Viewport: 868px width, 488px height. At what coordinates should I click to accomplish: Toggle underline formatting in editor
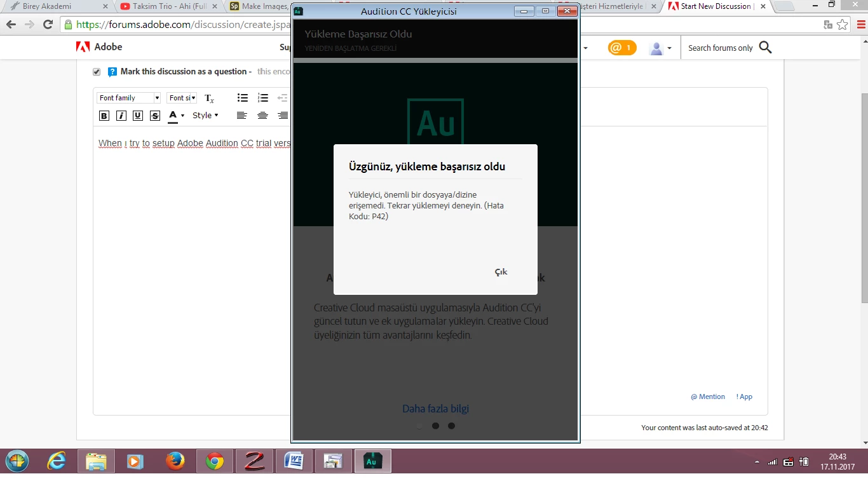(137, 116)
